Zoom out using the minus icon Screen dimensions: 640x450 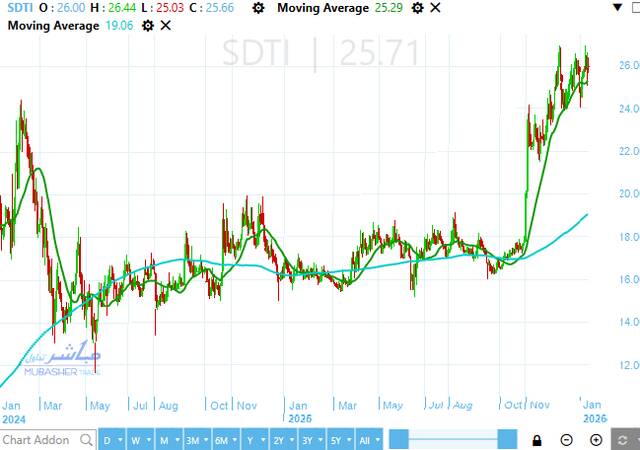[566, 439]
